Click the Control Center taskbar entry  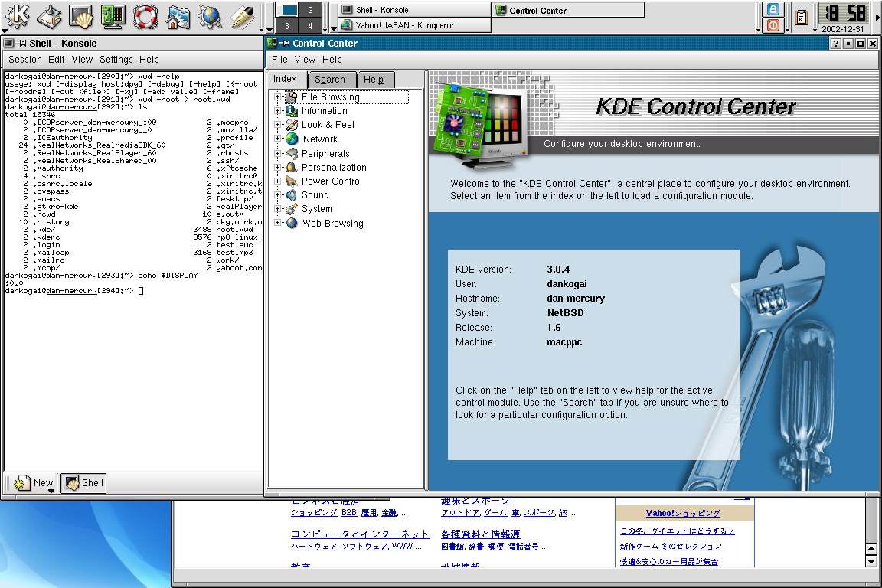click(x=569, y=10)
